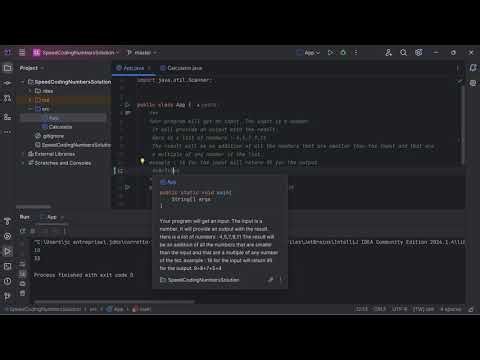Open the Problems tool window icon
This screenshot has width=480, height=360.
[7, 281]
